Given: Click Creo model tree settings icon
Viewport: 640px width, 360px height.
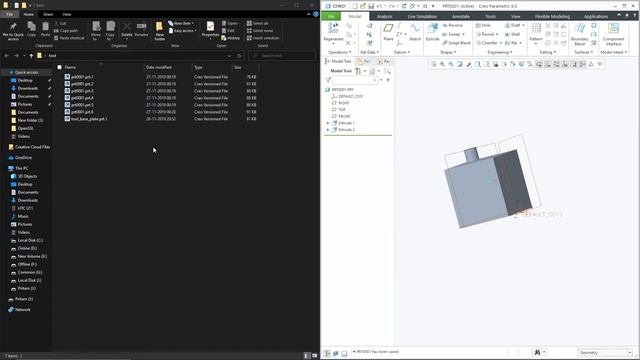Looking at the screenshot, I should pyautogui.click(x=358, y=71).
